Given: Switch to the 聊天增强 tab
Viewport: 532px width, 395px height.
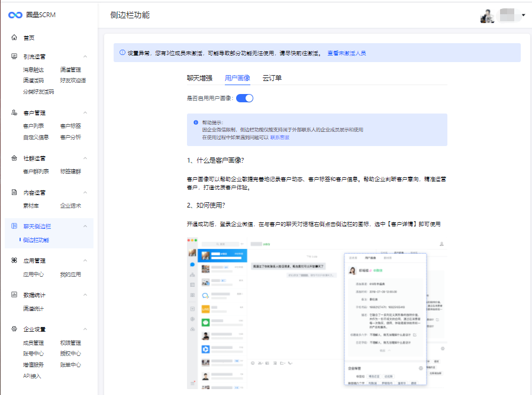Looking at the screenshot, I should 199,78.
